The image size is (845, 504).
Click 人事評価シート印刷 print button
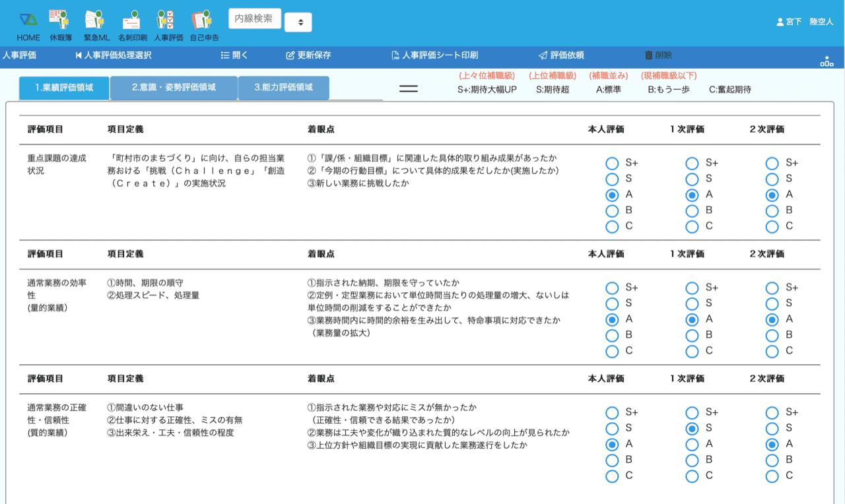click(434, 55)
